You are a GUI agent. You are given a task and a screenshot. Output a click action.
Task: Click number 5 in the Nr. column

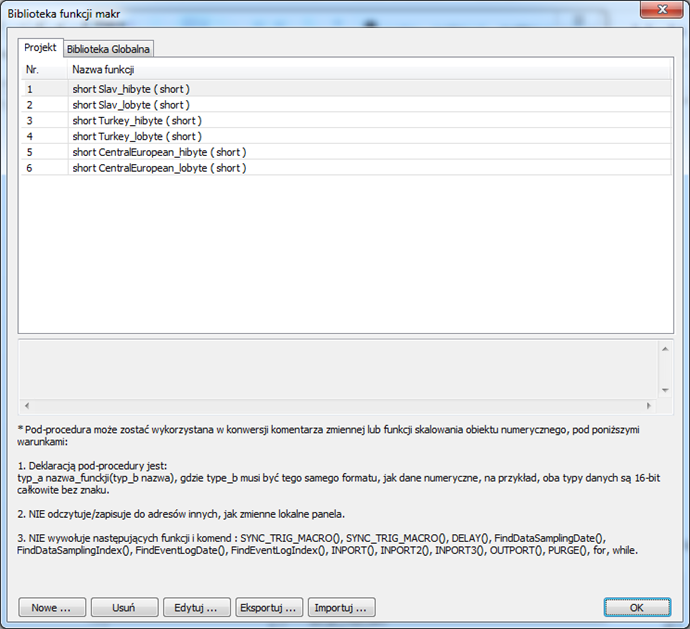(29, 153)
